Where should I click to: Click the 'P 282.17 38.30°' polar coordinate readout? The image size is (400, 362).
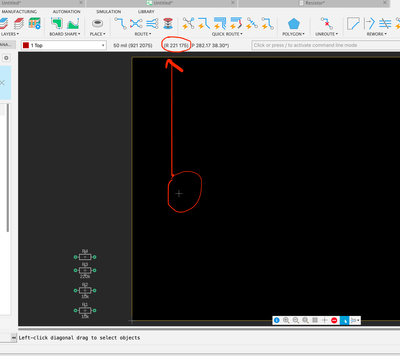(x=210, y=45)
